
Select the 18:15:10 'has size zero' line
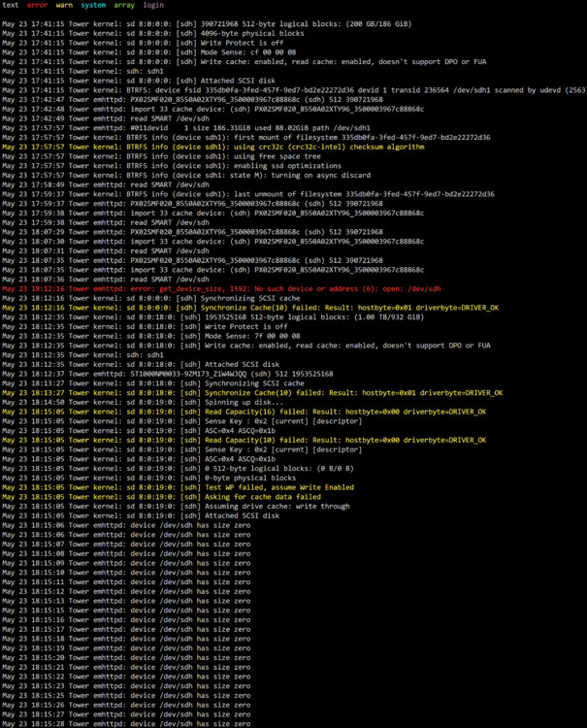(126, 573)
